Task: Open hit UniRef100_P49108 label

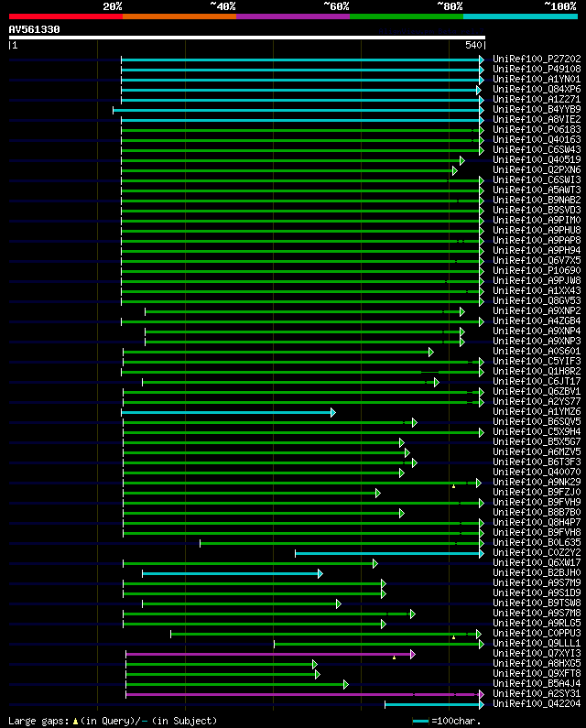Action: pos(537,70)
